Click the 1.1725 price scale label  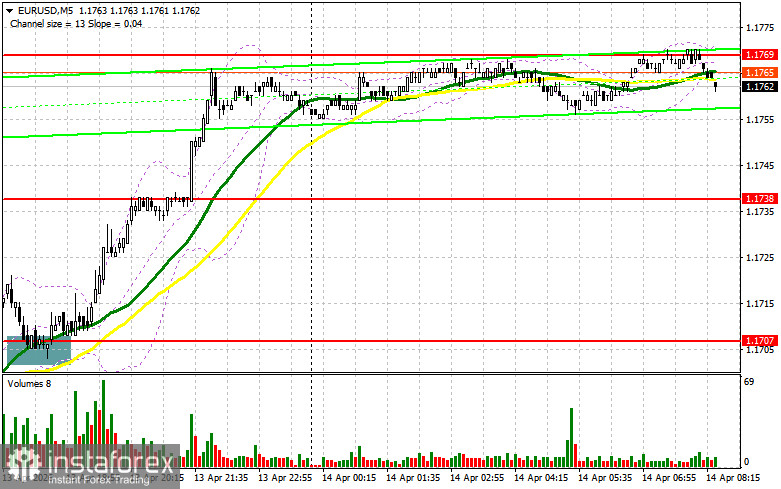pos(761,257)
